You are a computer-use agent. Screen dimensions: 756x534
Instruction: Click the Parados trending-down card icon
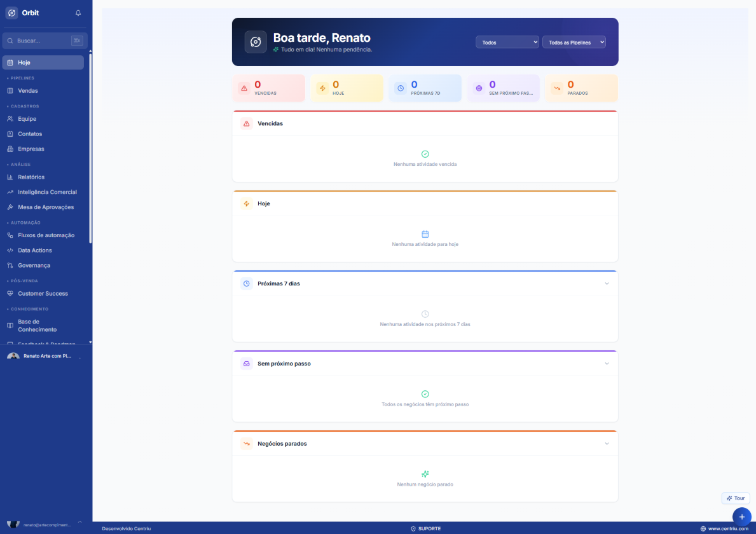click(558, 88)
